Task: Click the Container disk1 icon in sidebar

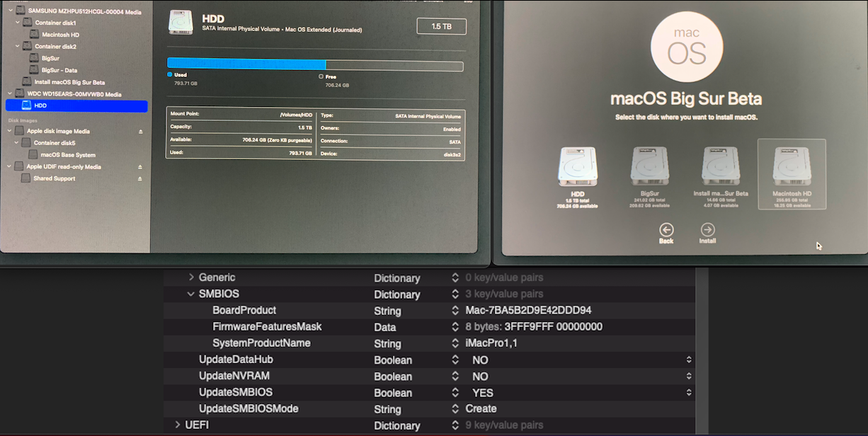Action: click(27, 23)
